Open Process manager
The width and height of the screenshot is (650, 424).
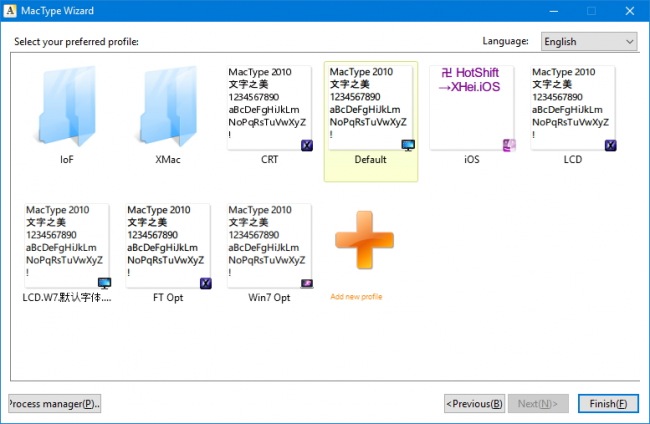pyautogui.click(x=54, y=403)
